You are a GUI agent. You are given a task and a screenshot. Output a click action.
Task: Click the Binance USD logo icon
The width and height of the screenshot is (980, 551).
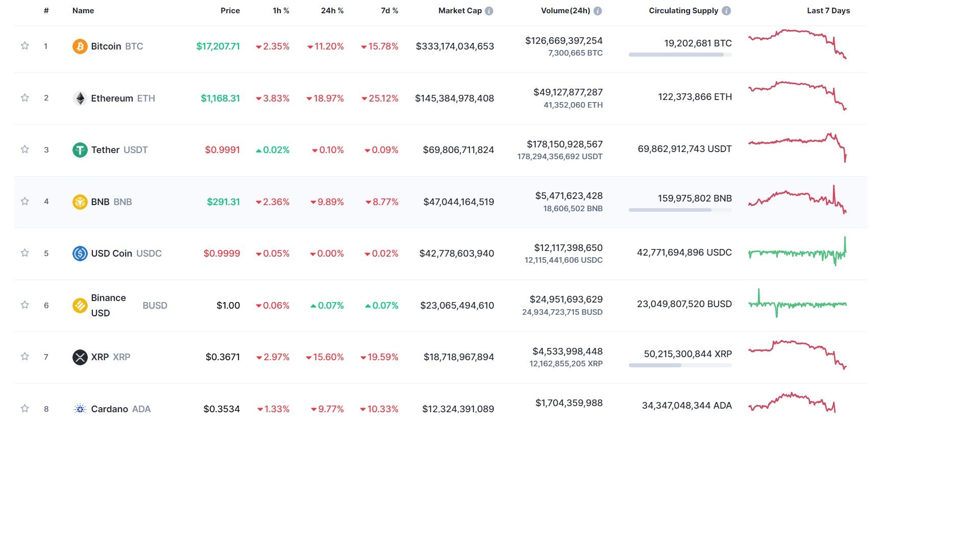coord(80,306)
